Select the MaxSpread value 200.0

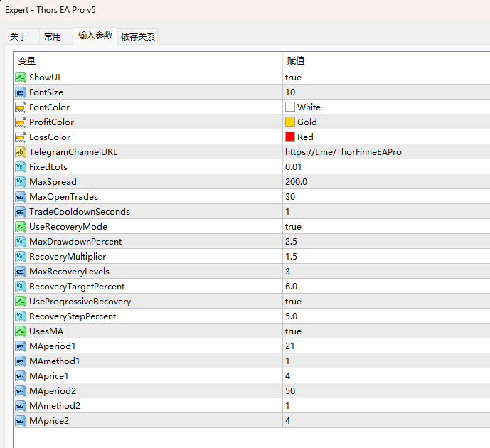pos(296,182)
